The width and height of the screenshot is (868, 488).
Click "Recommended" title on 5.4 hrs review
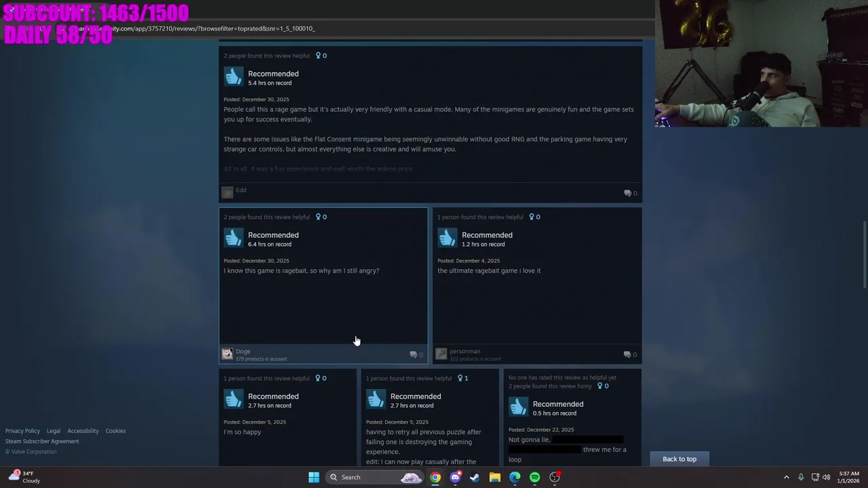click(273, 74)
